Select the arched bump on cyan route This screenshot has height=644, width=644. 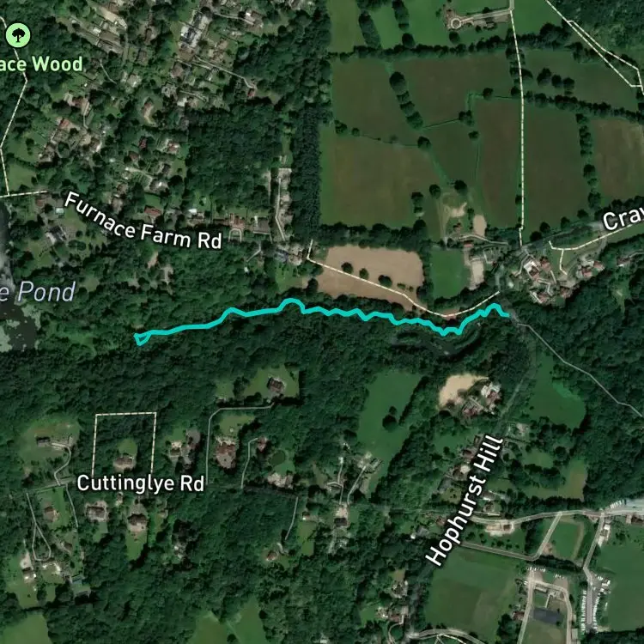click(x=292, y=304)
